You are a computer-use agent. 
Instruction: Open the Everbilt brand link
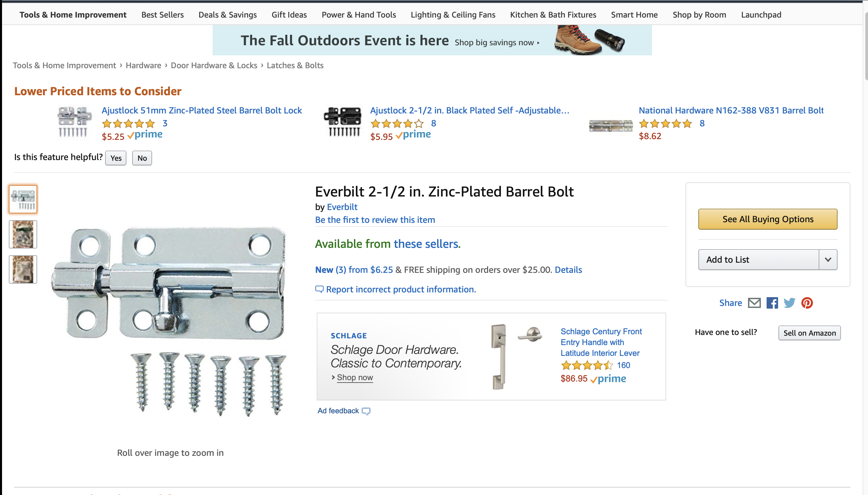point(342,207)
